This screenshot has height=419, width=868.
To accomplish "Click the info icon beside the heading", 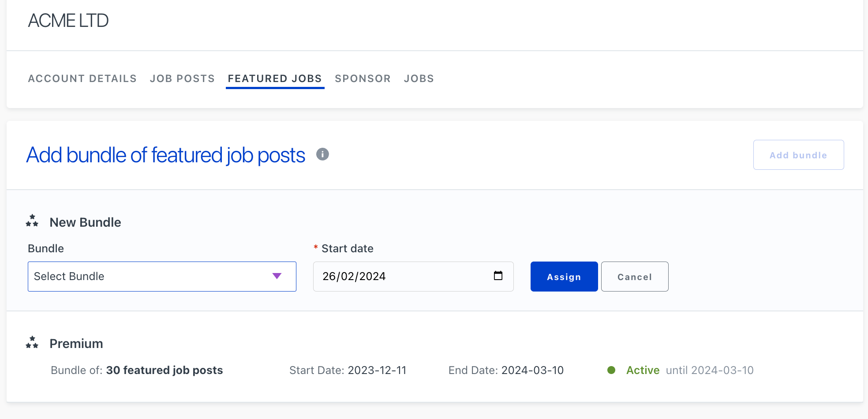I will click(322, 154).
